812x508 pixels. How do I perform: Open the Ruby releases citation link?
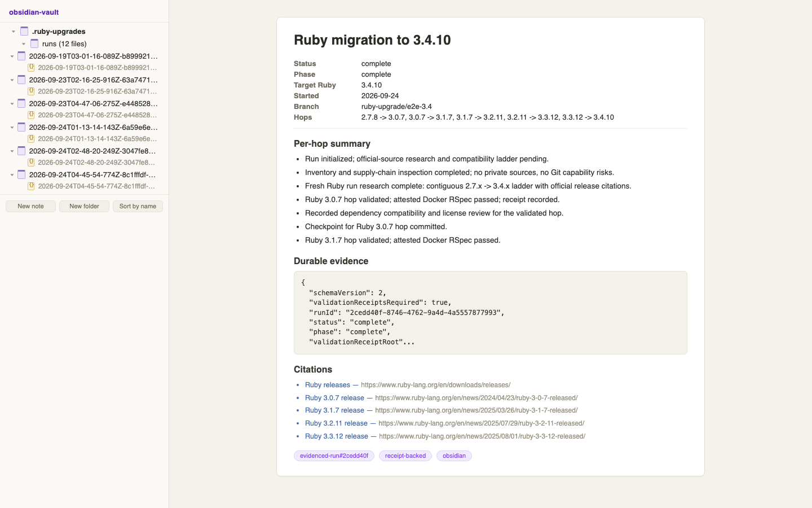click(328, 385)
